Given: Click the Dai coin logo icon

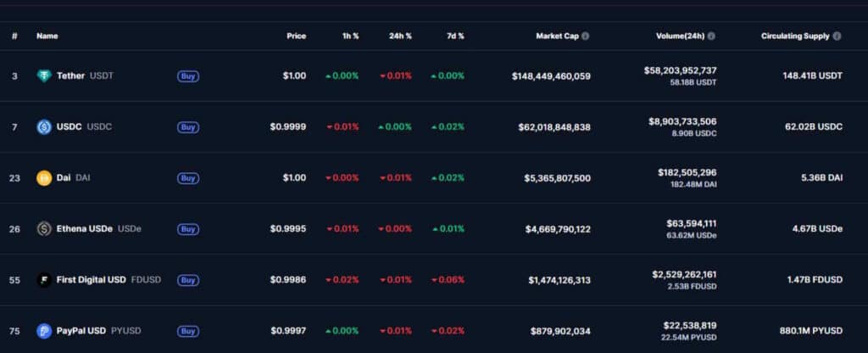Looking at the screenshot, I should point(44,178).
